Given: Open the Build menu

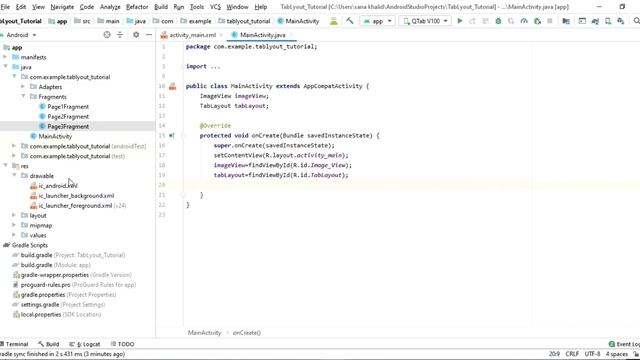Looking at the screenshot, I should (x=161, y=7).
